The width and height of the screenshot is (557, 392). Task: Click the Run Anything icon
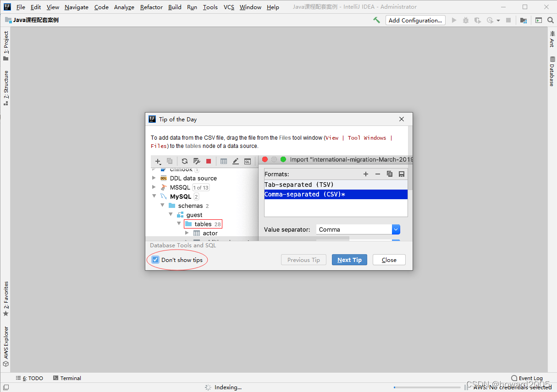click(539, 20)
